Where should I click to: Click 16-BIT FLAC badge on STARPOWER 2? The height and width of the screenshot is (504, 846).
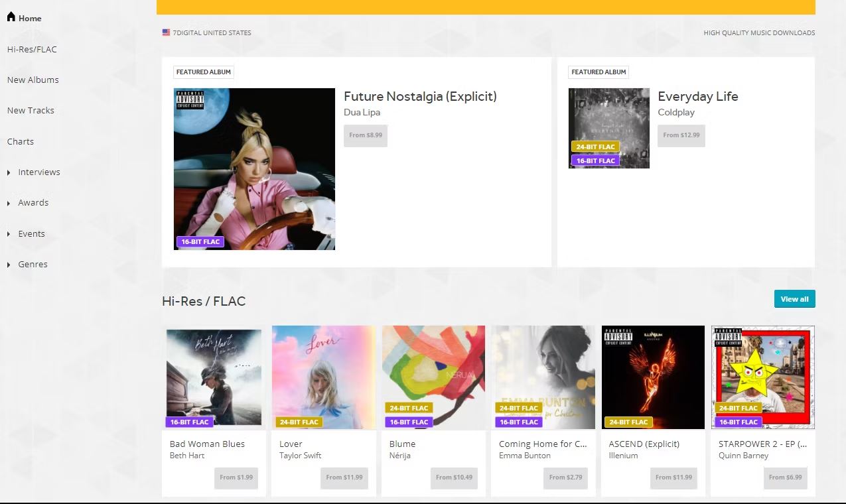tap(739, 422)
